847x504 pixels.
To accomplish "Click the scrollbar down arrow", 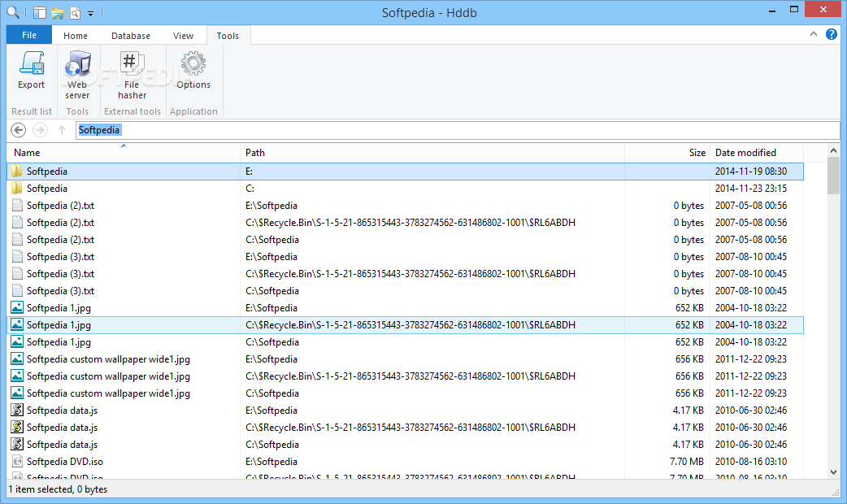I will pos(833,472).
